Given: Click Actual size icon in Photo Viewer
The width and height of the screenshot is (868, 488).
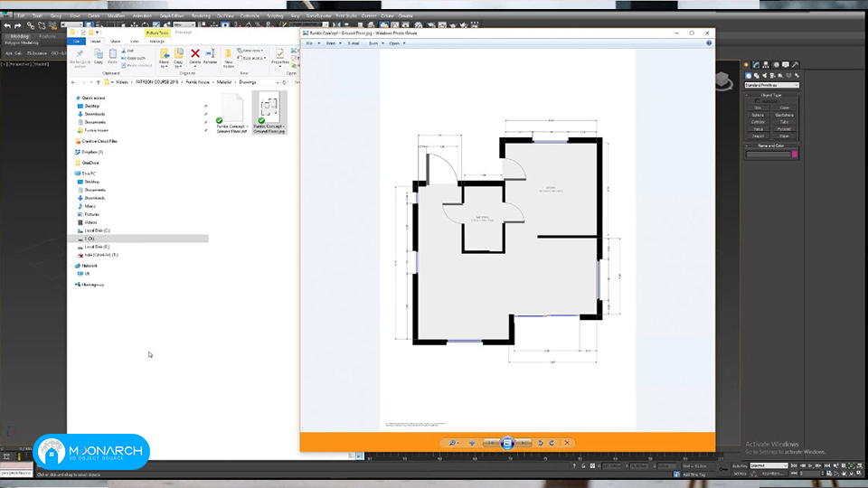Looking at the screenshot, I should pyautogui.click(x=472, y=443).
